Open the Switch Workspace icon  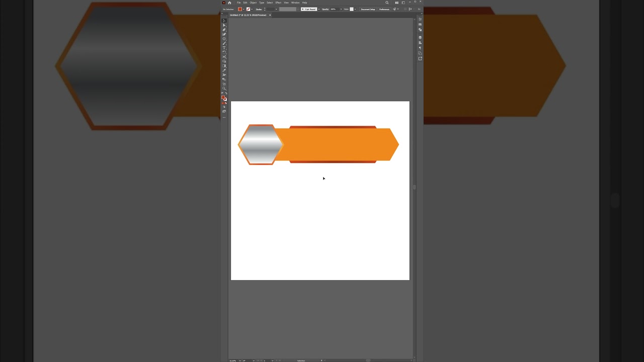(x=403, y=3)
